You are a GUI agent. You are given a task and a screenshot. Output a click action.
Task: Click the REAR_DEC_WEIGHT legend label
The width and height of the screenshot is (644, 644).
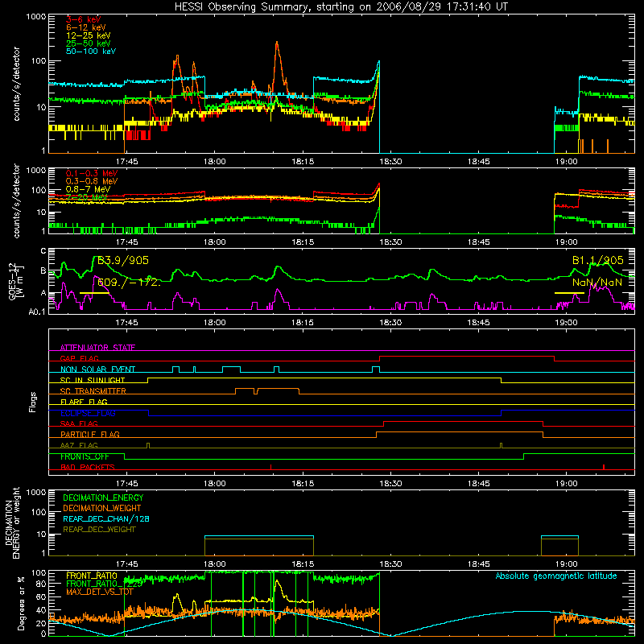click(99, 530)
